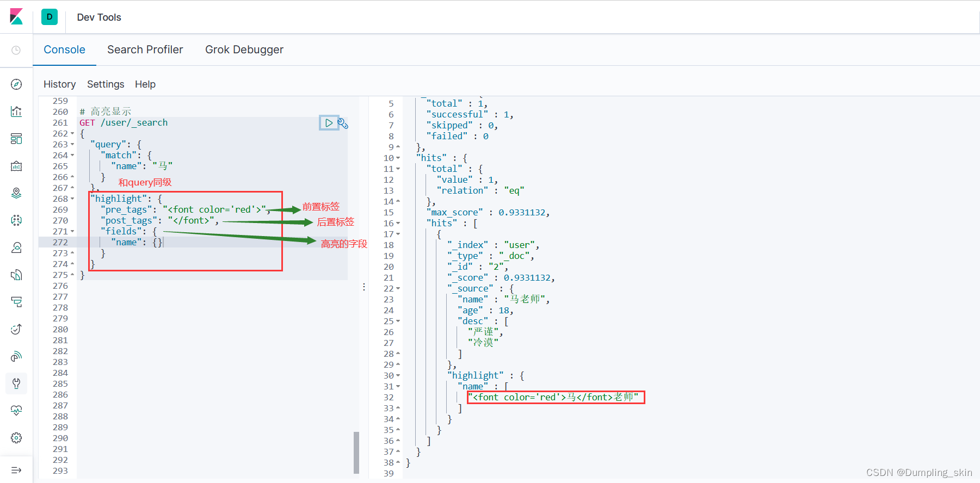Click the "max_score" response line

(488, 213)
